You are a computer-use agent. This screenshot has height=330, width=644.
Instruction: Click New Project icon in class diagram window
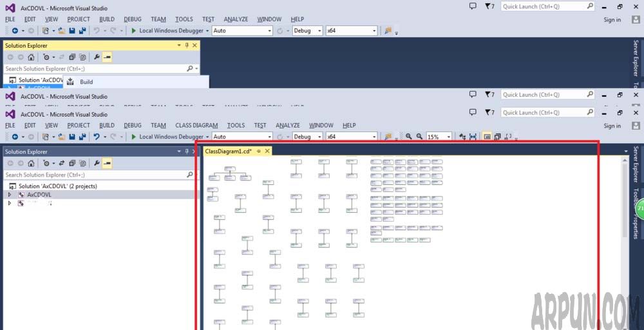[x=46, y=137]
